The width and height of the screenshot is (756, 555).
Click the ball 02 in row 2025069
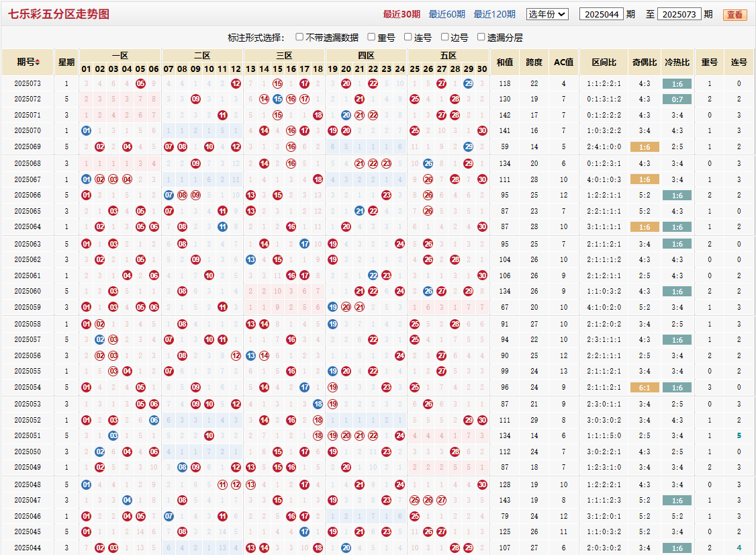coord(100,146)
